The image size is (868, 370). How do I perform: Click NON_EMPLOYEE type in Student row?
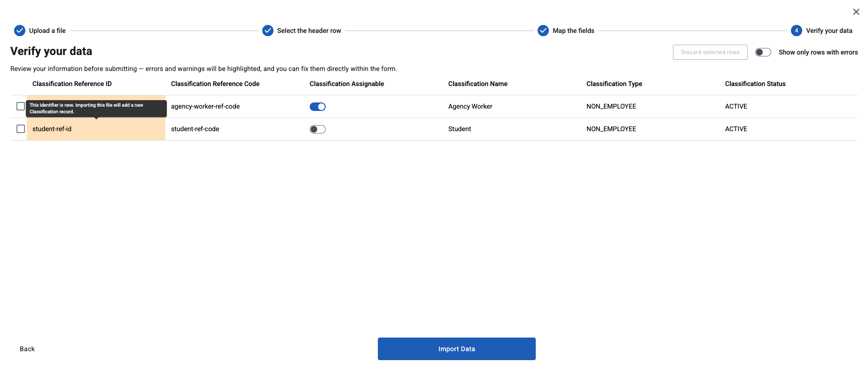click(x=650, y=129)
